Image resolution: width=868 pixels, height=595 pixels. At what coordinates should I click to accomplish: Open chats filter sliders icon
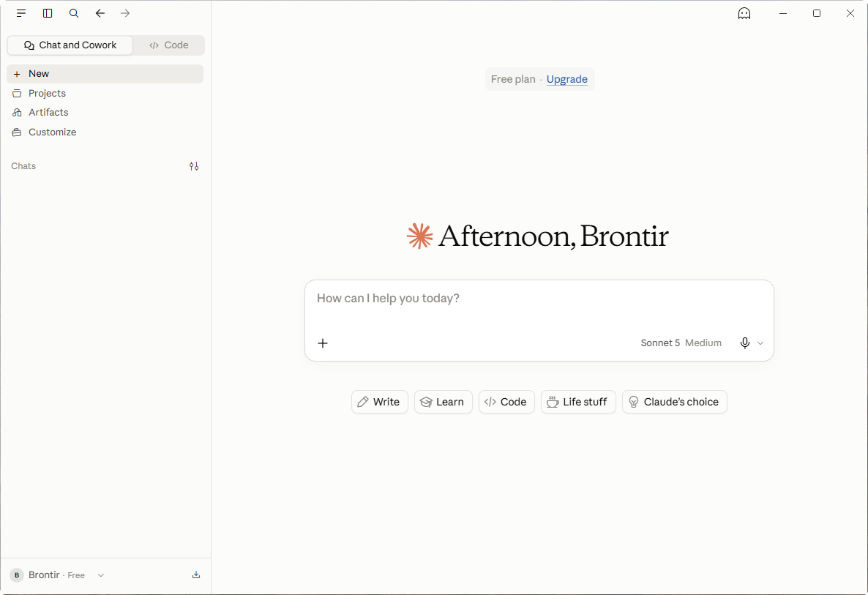pyautogui.click(x=194, y=166)
